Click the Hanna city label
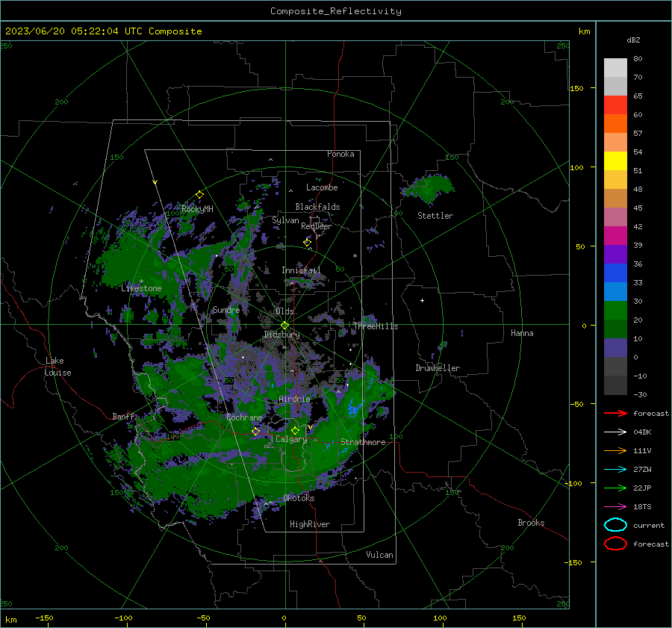The height and width of the screenshot is (628, 672). pyautogui.click(x=522, y=333)
